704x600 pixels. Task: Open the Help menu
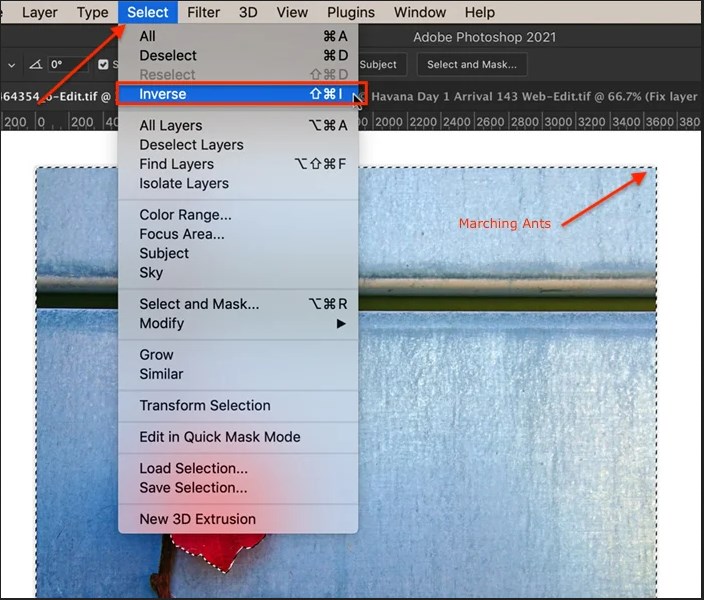[x=480, y=12]
